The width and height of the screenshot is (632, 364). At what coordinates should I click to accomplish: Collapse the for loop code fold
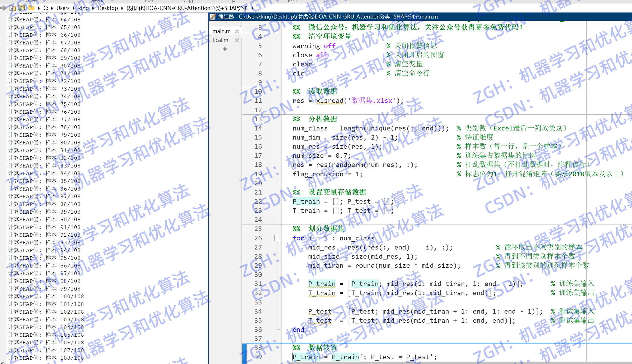click(277, 238)
